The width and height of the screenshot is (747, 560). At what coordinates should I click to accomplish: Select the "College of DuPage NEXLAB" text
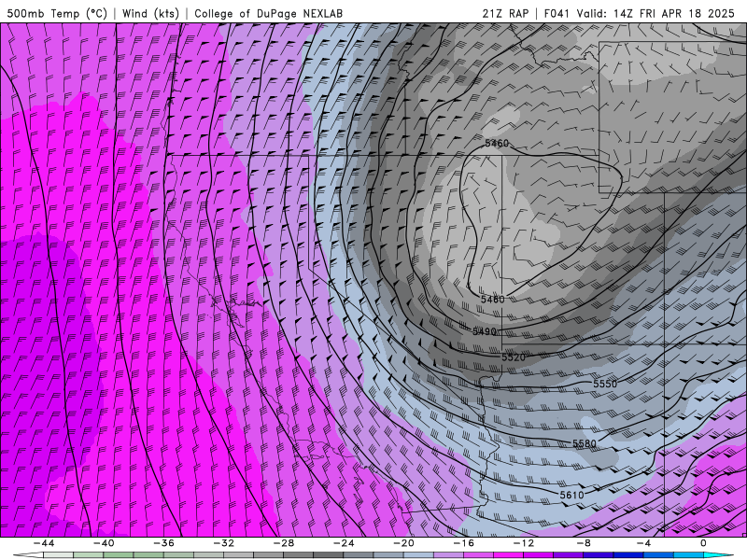tap(268, 13)
